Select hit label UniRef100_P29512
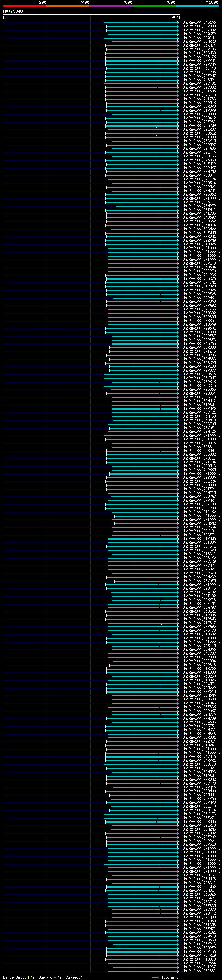Viewport: 222px width, 980px height. [x=199, y=133]
